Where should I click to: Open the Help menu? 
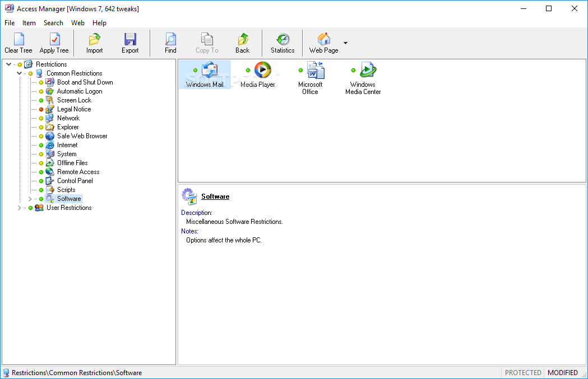coord(99,23)
